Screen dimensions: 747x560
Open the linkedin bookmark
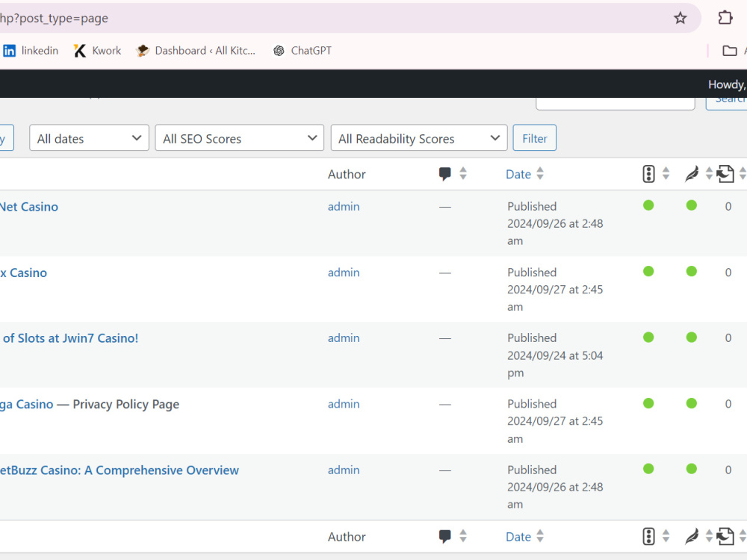(31, 51)
